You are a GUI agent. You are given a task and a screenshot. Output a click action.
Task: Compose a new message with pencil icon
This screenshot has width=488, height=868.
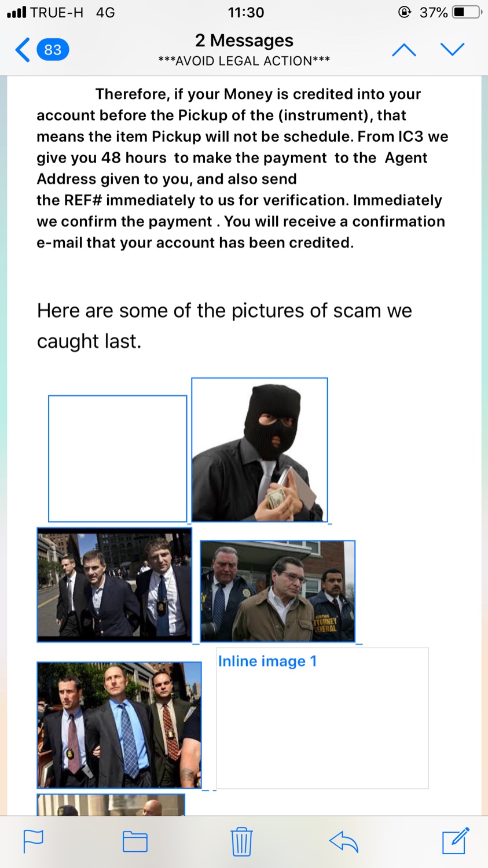pyautogui.click(x=456, y=841)
